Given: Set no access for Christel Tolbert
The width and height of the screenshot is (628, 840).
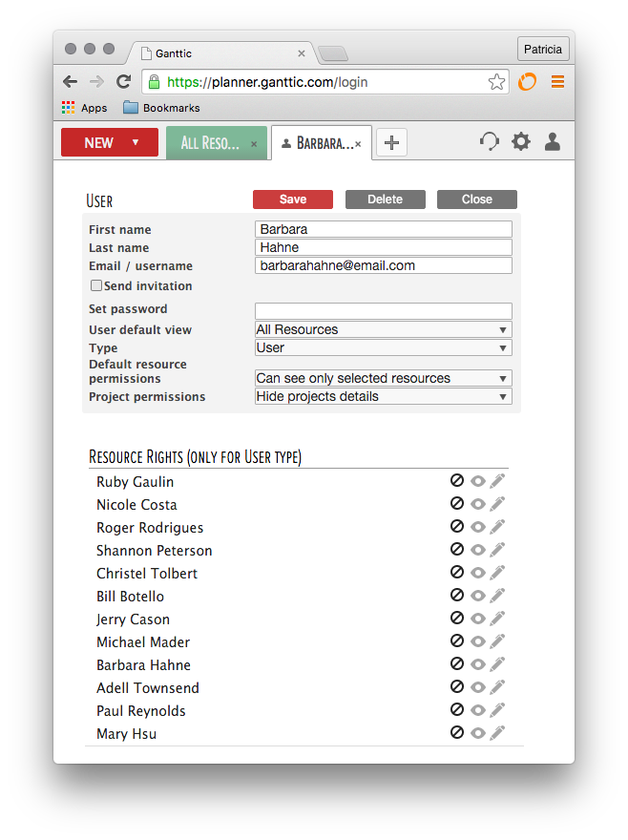Looking at the screenshot, I should pyautogui.click(x=456, y=572).
